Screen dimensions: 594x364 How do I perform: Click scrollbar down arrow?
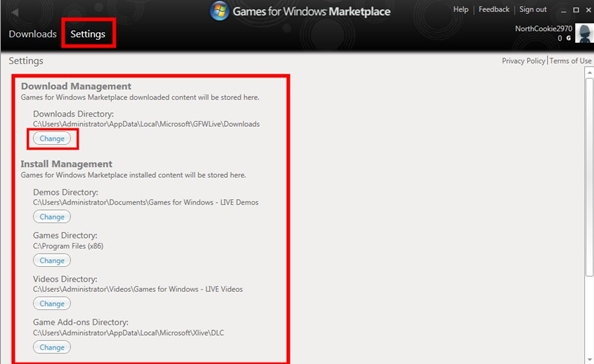point(589,359)
